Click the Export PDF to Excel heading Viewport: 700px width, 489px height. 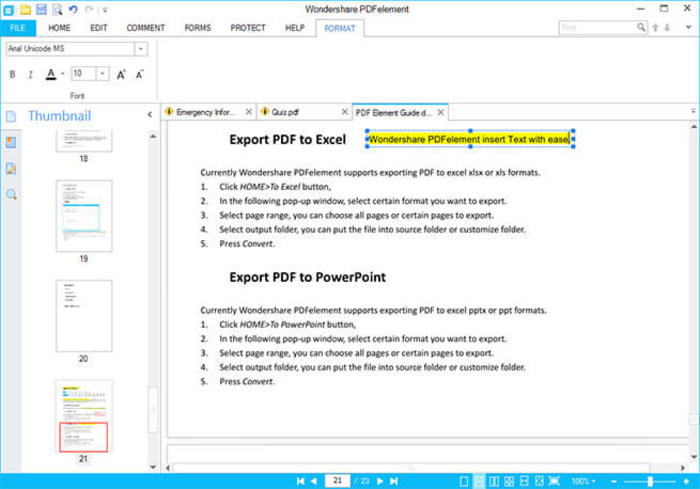[288, 139]
